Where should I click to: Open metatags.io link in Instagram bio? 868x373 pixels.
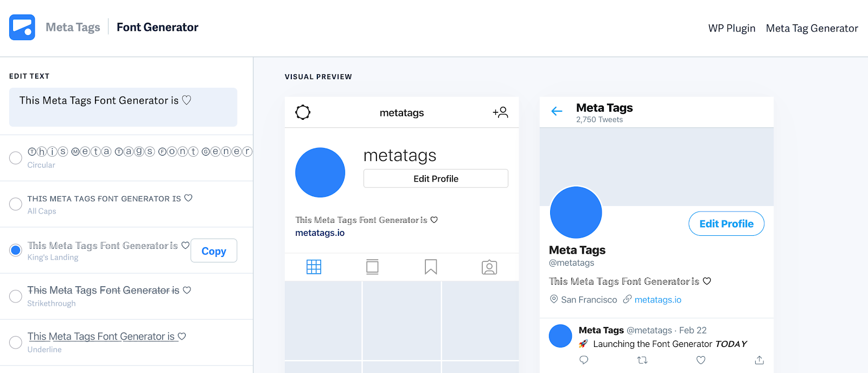pos(320,233)
